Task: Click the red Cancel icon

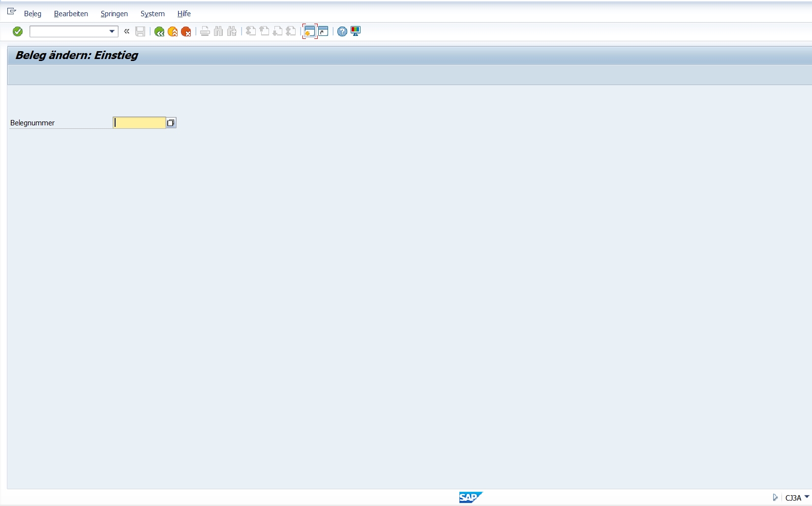Action: [x=186, y=31]
